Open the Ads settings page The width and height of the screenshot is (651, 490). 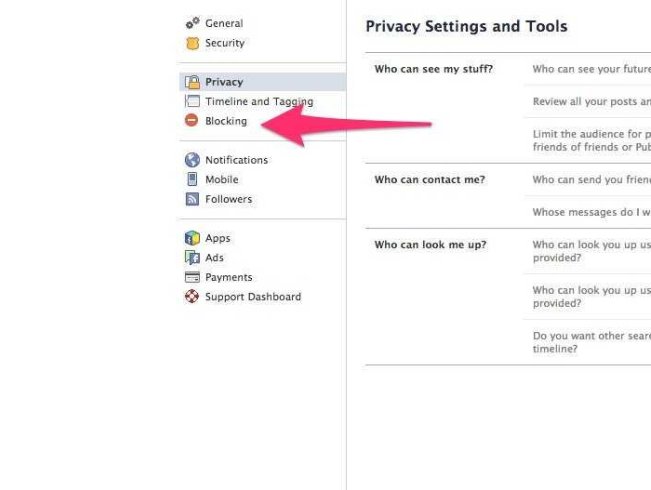214,258
